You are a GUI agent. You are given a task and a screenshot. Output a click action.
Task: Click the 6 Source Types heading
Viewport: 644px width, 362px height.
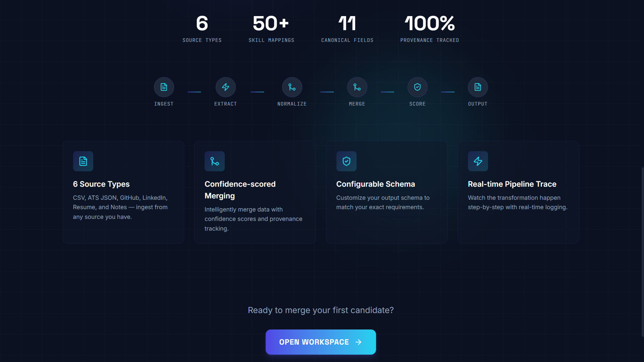click(x=101, y=184)
